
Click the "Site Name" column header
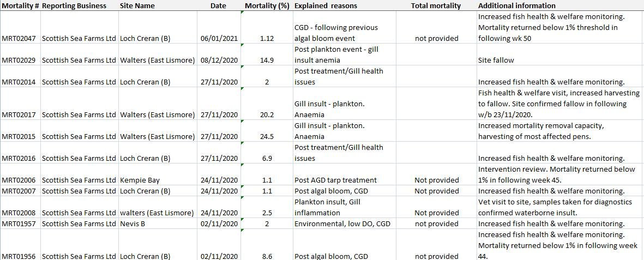click(137, 5)
